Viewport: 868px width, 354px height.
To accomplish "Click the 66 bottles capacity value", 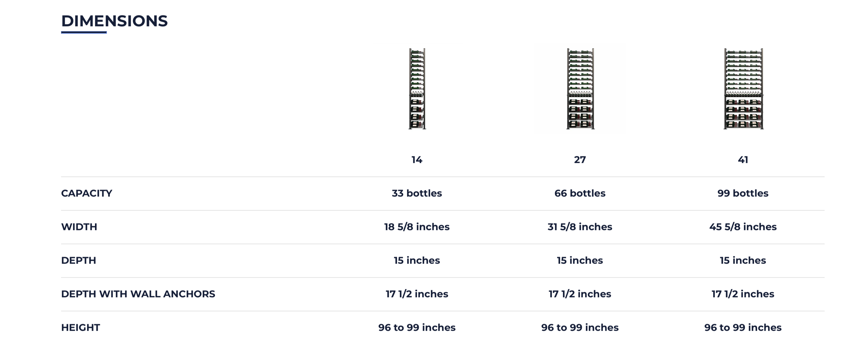I will point(580,193).
